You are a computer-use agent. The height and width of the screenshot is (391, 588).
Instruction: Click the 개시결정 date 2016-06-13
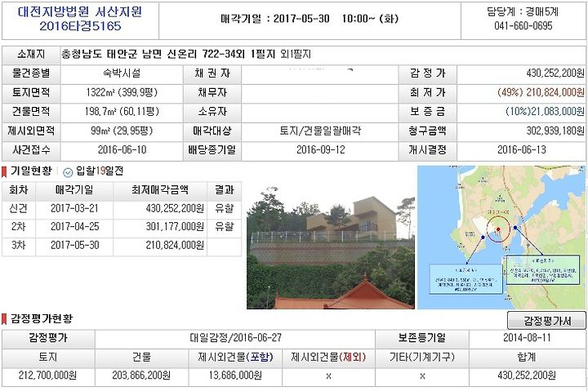pos(521,150)
